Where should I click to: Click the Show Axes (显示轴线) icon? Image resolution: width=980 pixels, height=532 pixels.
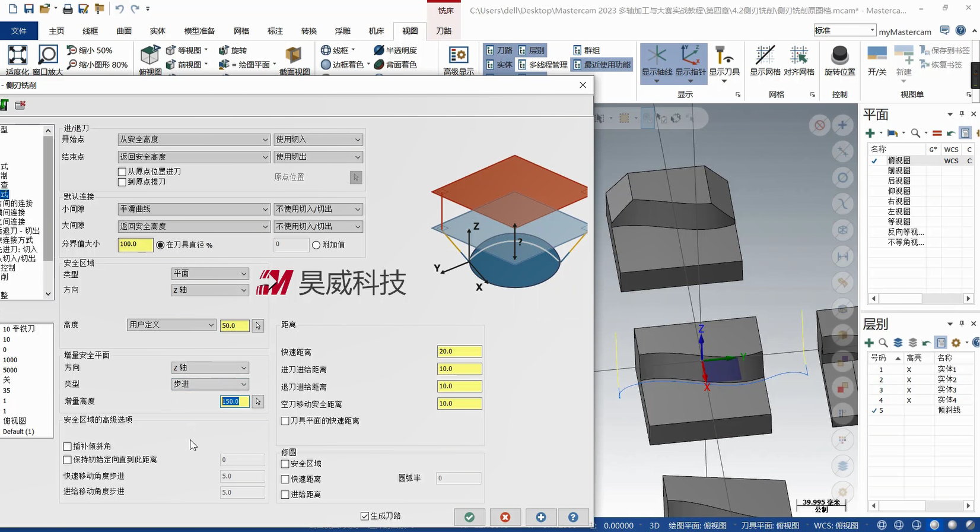point(656,59)
